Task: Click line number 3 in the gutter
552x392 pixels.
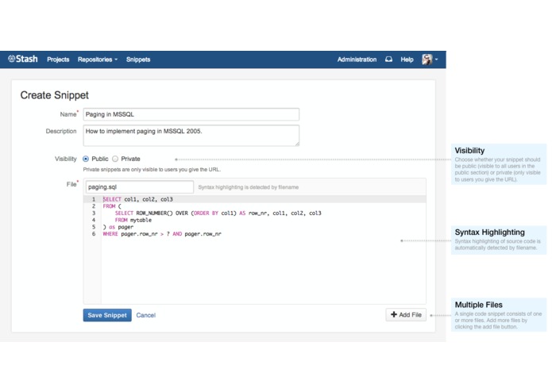Action: [x=94, y=213]
